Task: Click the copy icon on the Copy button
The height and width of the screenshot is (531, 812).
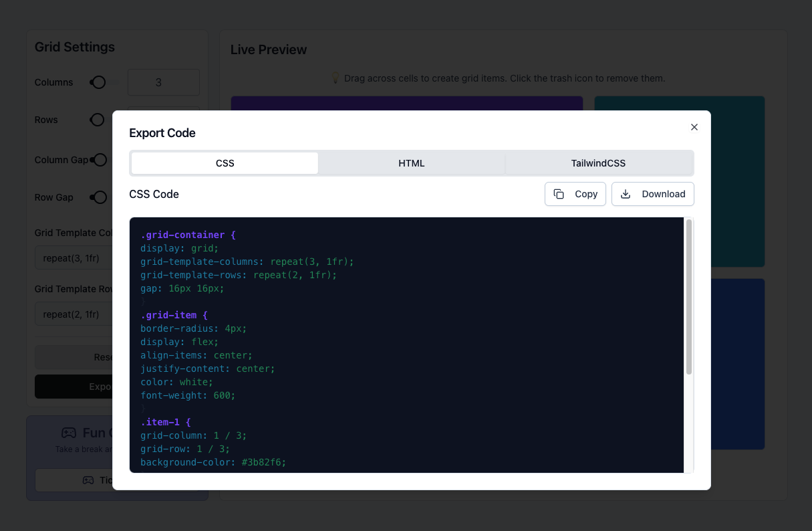Action: click(x=559, y=194)
